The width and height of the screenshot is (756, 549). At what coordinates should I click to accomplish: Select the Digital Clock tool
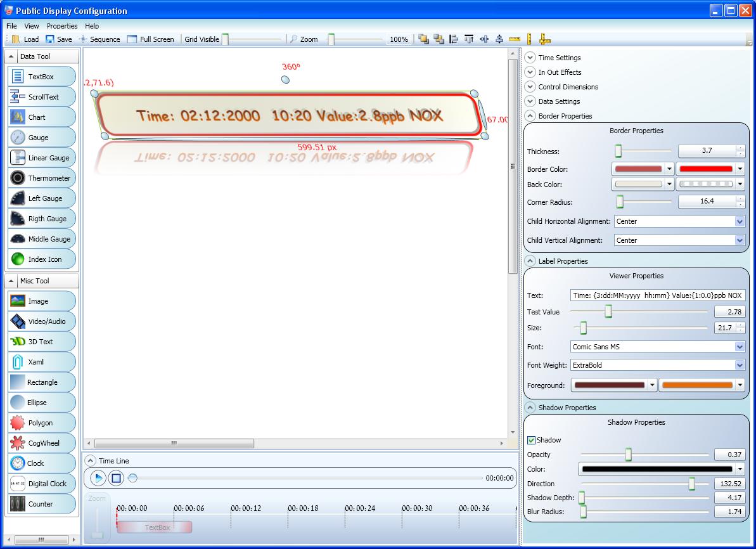[42, 483]
